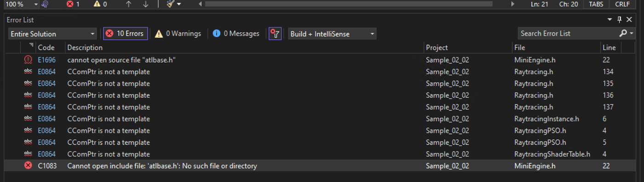Sort by the Description column header
This screenshot has width=644, height=182.
point(85,47)
